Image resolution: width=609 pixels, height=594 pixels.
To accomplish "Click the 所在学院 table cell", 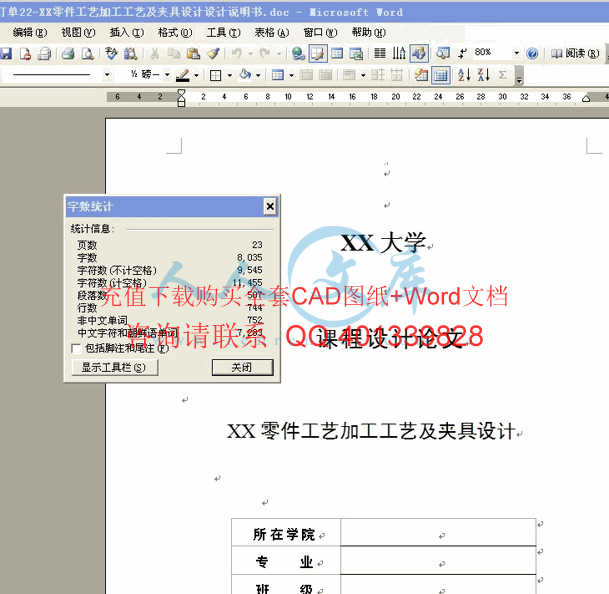I will click(x=286, y=533).
